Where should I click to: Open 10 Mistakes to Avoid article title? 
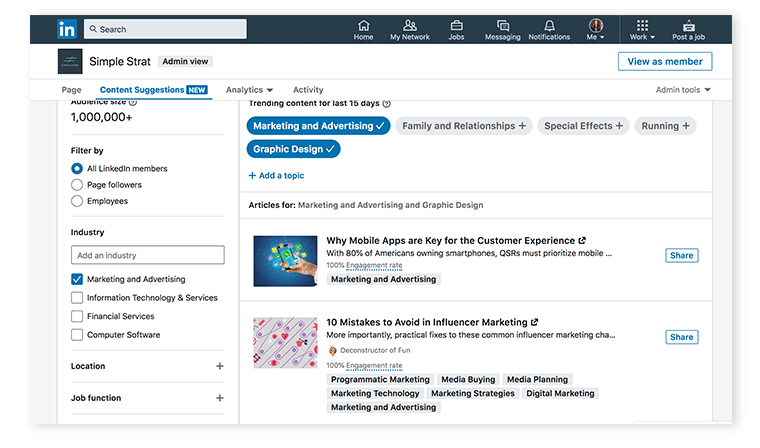tap(427, 322)
